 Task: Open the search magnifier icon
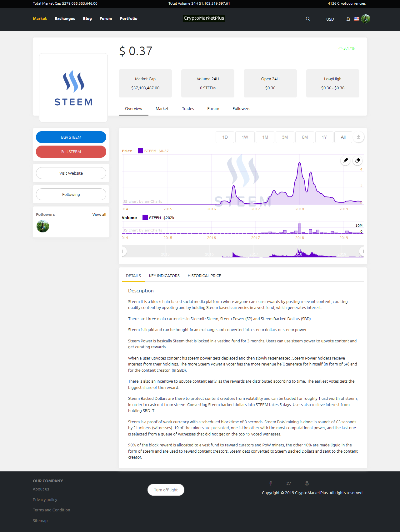coord(308,19)
